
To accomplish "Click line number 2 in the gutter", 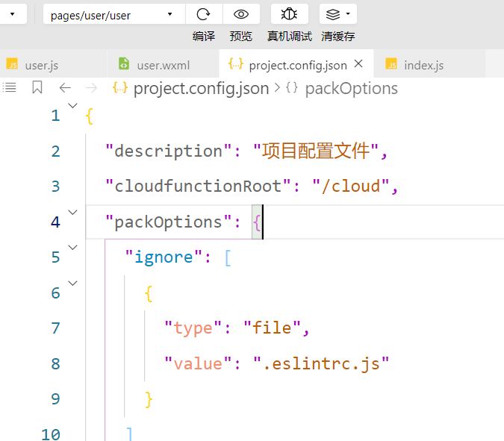I will point(55,151).
